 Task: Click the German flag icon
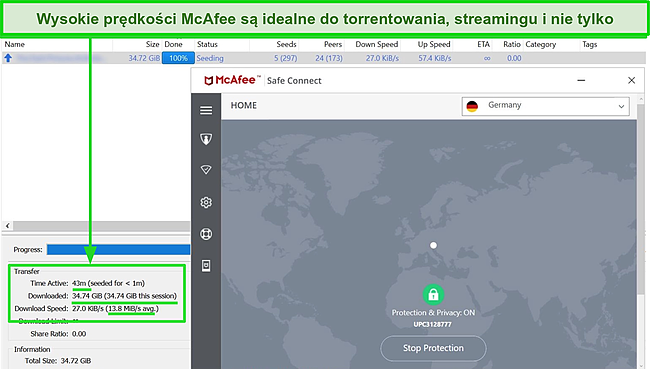coord(472,106)
